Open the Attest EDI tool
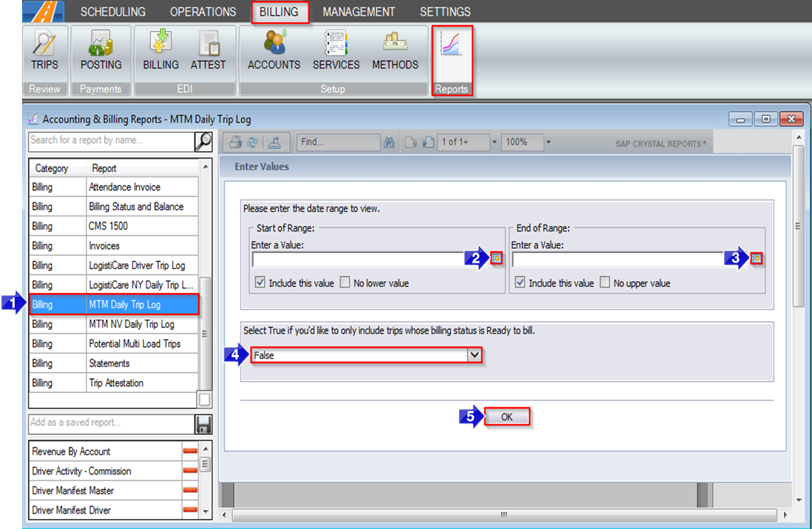 [208, 51]
